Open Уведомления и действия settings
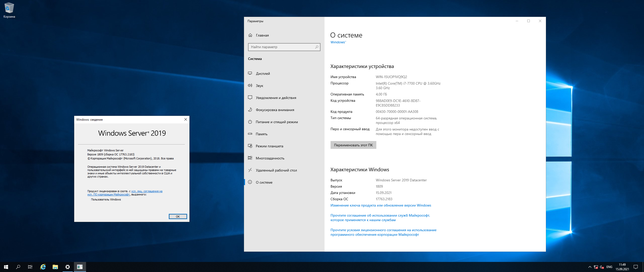Viewport: 644px width, 272px height. 284,98
